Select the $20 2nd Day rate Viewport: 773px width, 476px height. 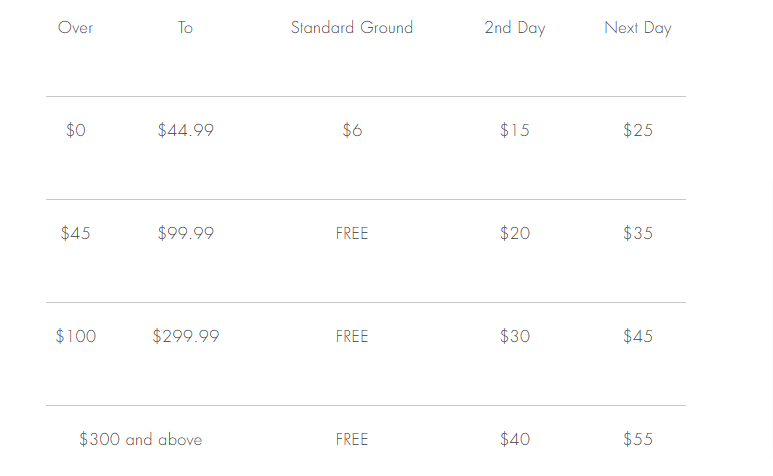point(515,233)
